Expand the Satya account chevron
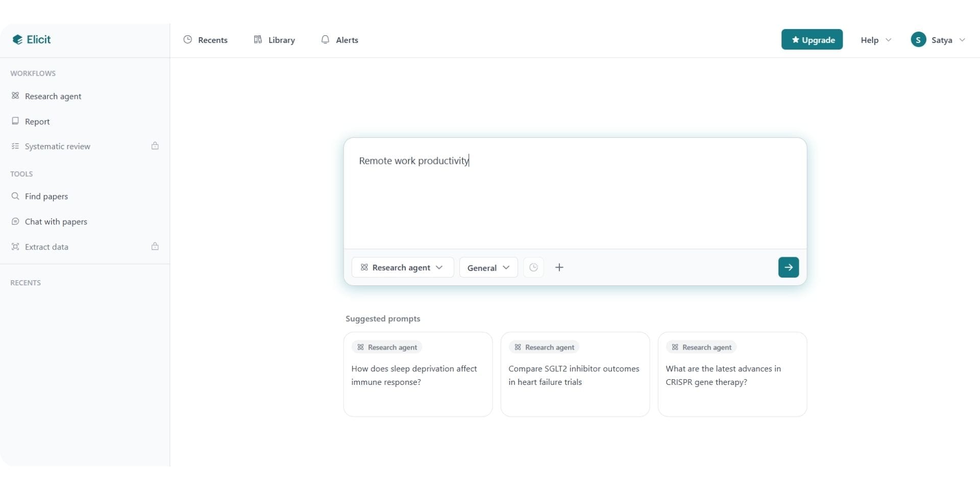 click(962, 40)
